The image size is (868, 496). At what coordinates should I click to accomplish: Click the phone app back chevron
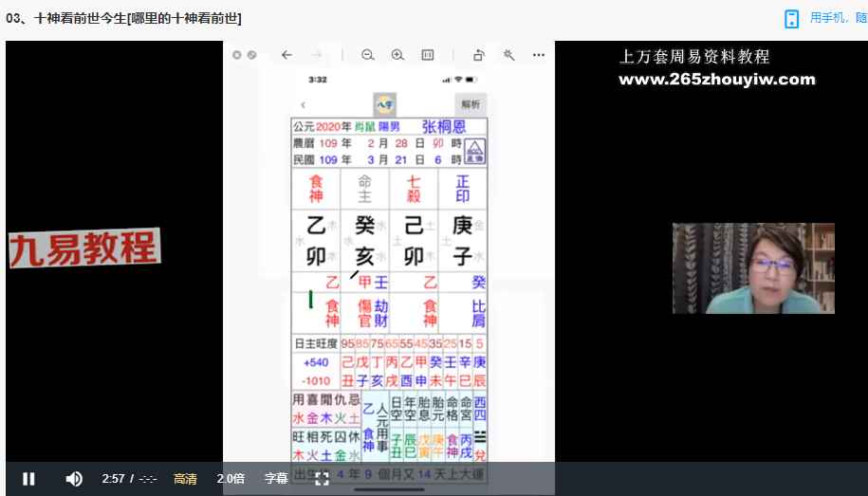tap(303, 104)
